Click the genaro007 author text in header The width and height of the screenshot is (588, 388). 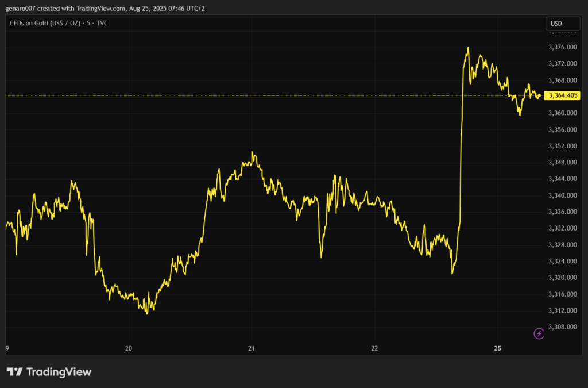(x=22, y=9)
